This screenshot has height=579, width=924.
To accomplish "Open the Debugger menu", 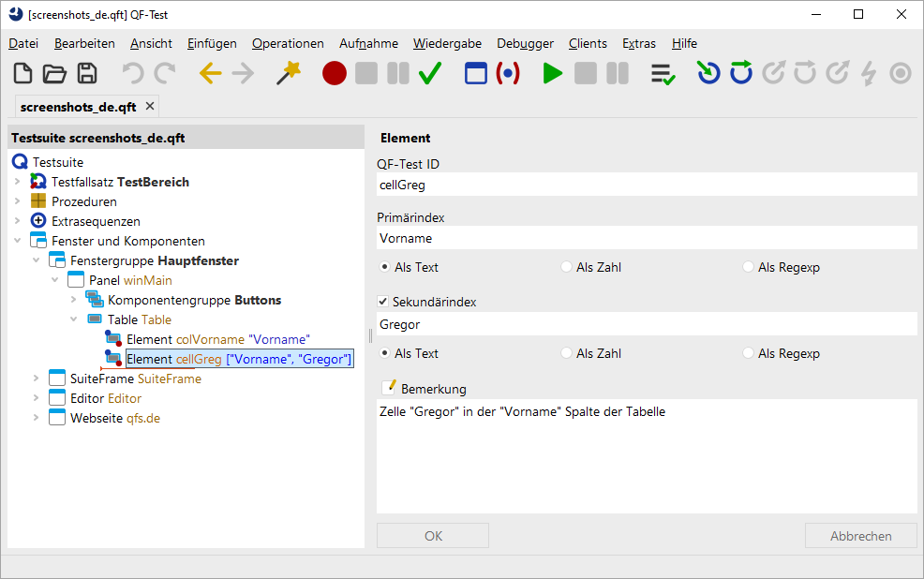I will click(525, 44).
